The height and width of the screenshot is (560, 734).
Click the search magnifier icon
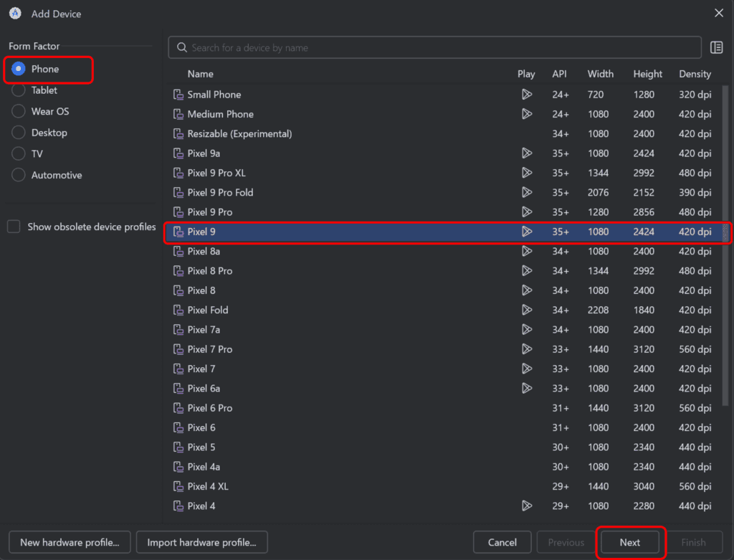tap(181, 47)
